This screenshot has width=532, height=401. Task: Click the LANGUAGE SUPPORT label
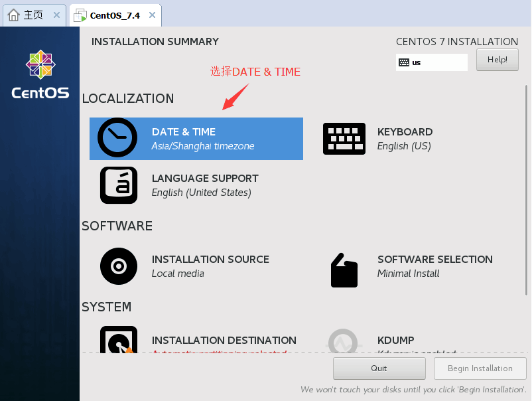tap(205, 179)
